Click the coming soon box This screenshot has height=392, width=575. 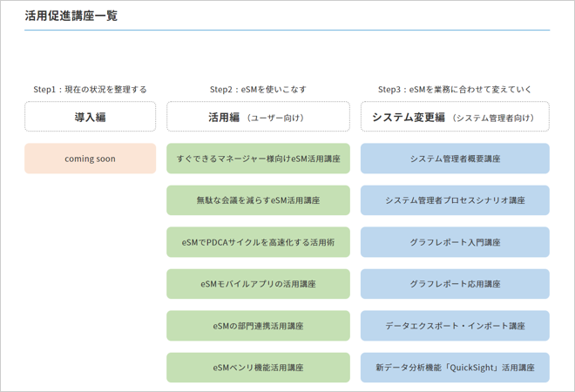91,159
